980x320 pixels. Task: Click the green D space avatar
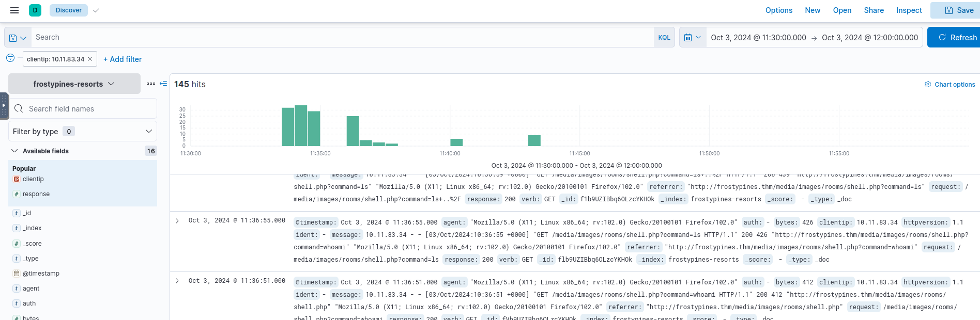point(35,10)
